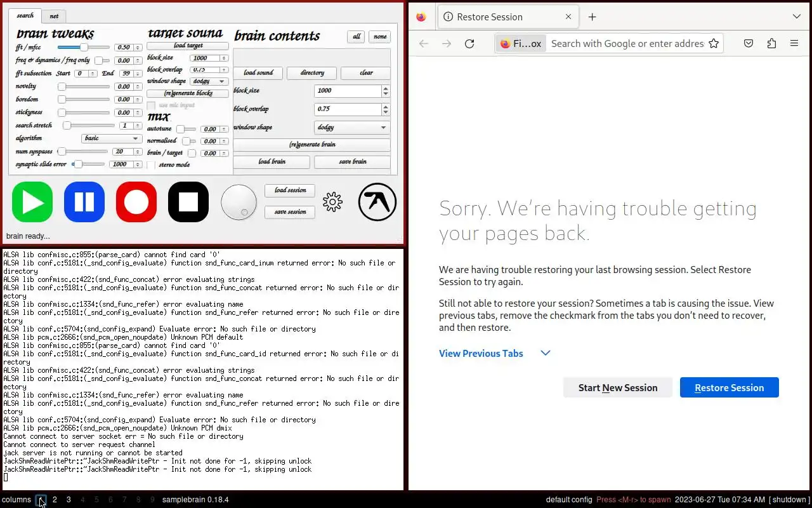The height and width of the screenshot is (508, 812).
Task: Click the round volume dial knob
Action: (239, 202)
